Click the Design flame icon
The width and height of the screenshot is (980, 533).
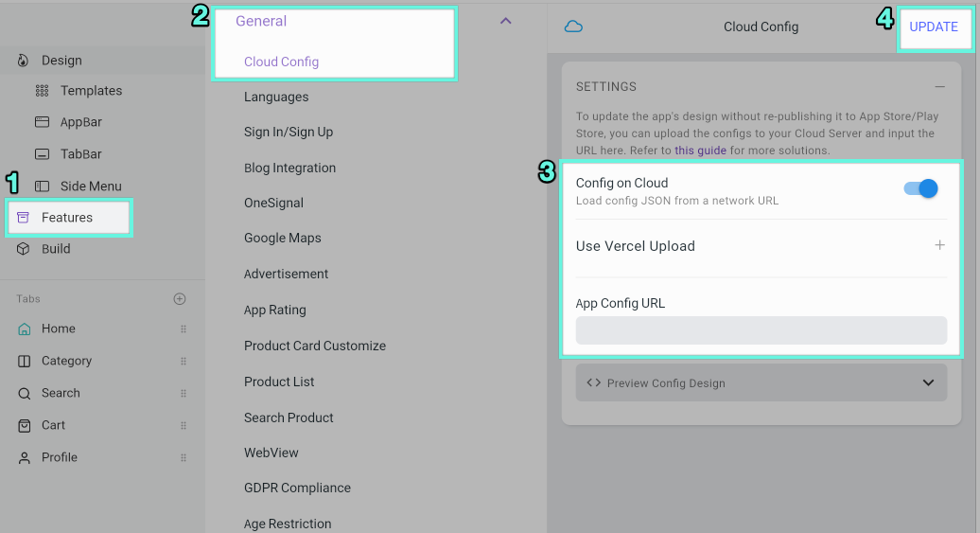[23, 60]
